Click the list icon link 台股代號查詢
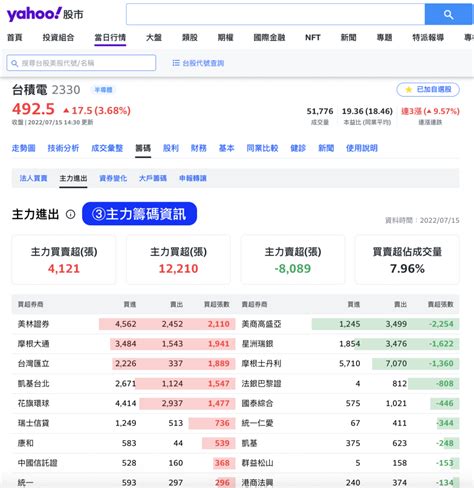The width and height of the screenshot is (474, 488). (198, 63)
